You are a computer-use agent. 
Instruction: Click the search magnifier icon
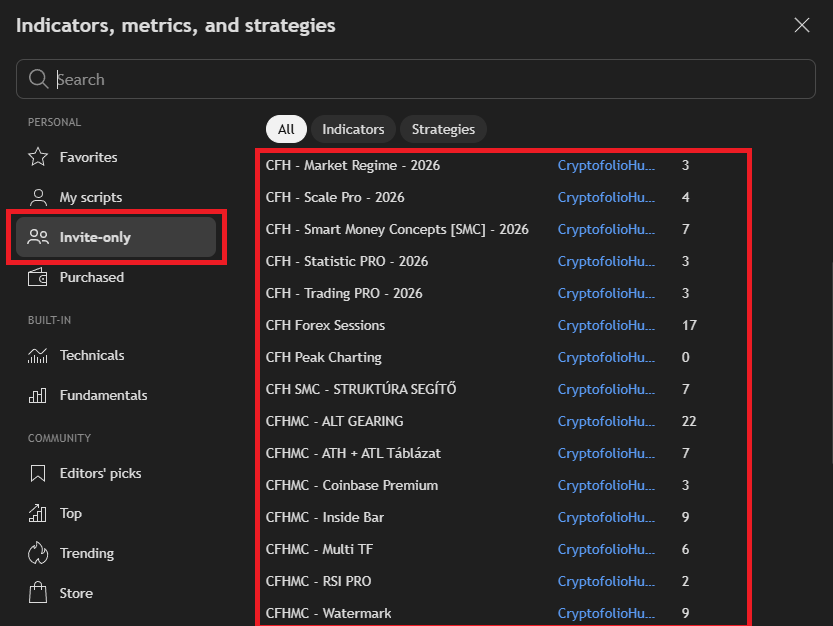point(38,79)
